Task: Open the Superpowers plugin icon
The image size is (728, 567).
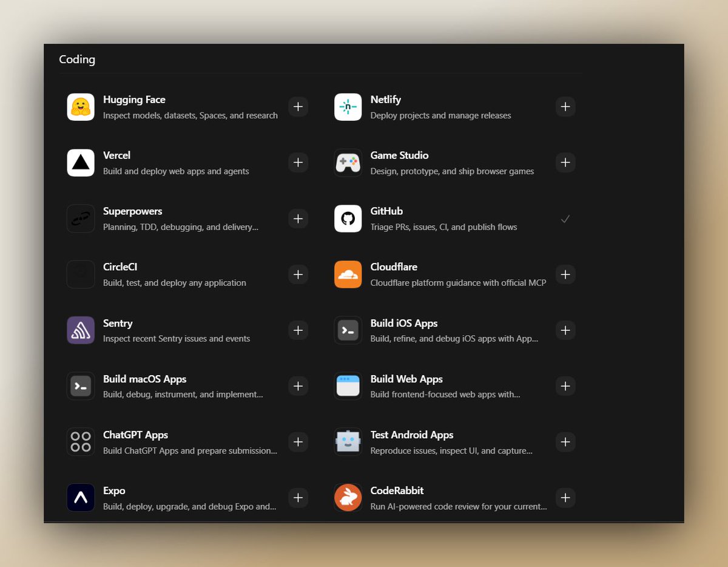Action: click(81, 219)
